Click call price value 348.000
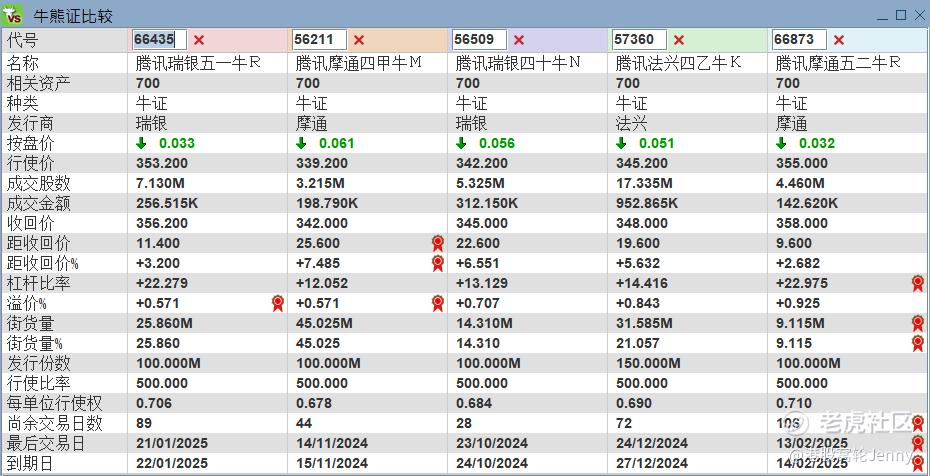Viewport: 930px width, 476px height. pos(642,223)
